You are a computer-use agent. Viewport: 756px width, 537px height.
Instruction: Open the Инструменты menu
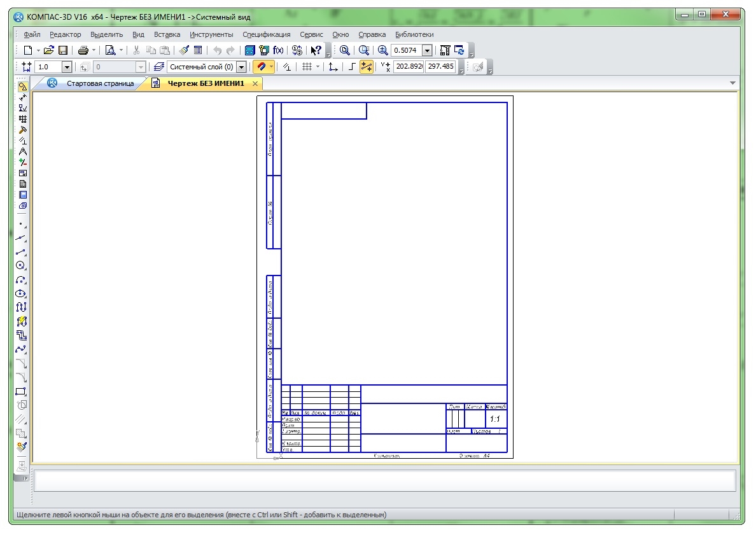(x=211, y=34)
